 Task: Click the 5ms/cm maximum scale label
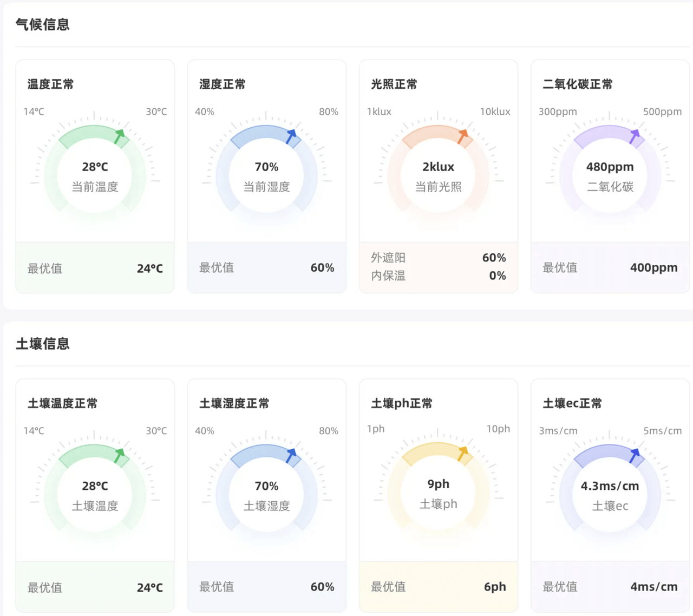click(663, 431)
